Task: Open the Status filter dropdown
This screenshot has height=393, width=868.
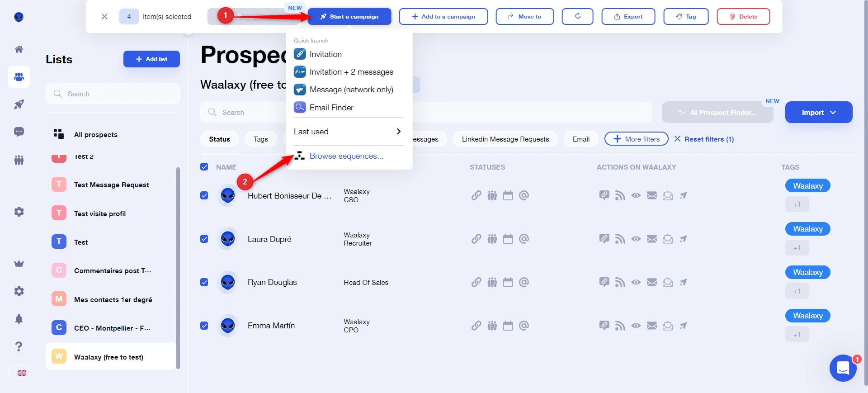Action: coord(220,139)
